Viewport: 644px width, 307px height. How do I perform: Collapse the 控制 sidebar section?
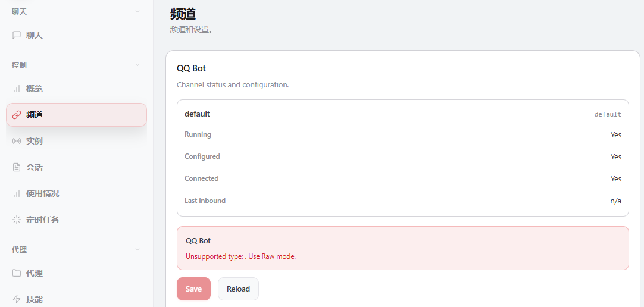[x=137, y=65]
